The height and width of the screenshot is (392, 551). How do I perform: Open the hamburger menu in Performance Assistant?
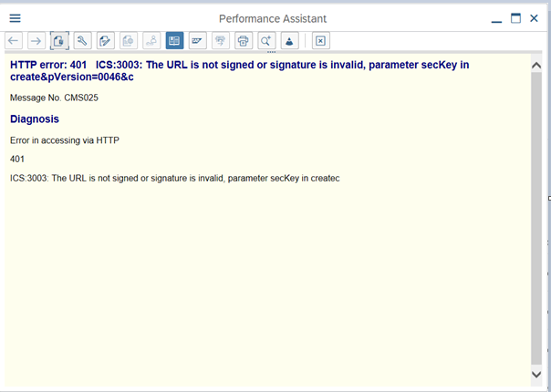pos(15,18)
